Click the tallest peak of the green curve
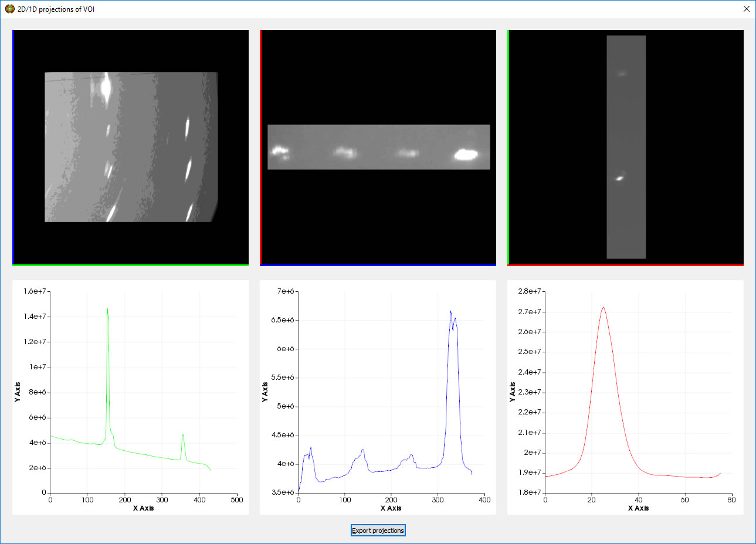 point(107,310)
